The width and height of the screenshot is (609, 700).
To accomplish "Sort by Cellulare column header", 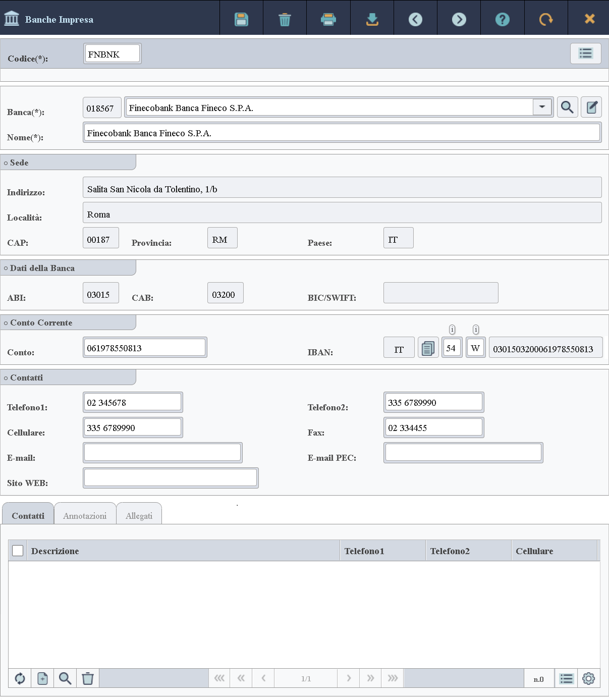I will point(555,551).
